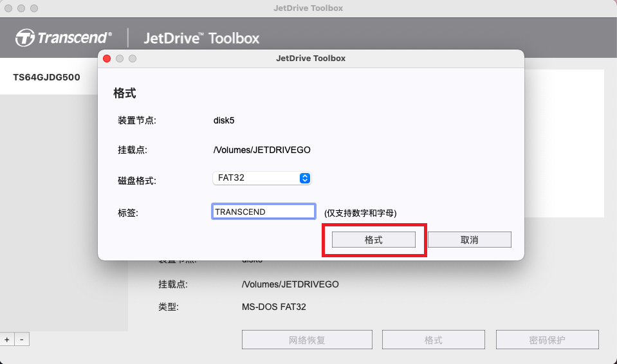This screenshot has width=617, height=364.
Task: Confirm with the 格式 button in dialog
Action: 373,240
